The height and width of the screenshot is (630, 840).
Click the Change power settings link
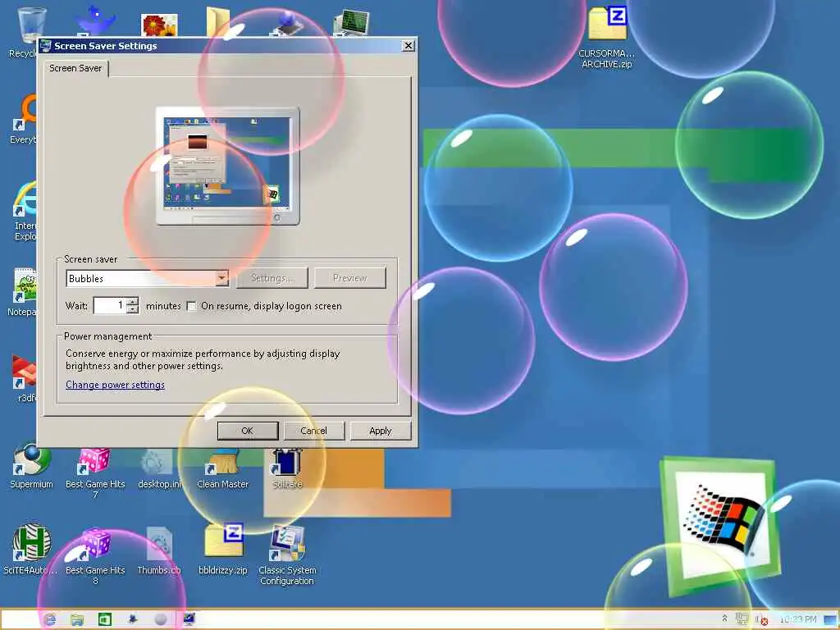[x=115, y=385]
